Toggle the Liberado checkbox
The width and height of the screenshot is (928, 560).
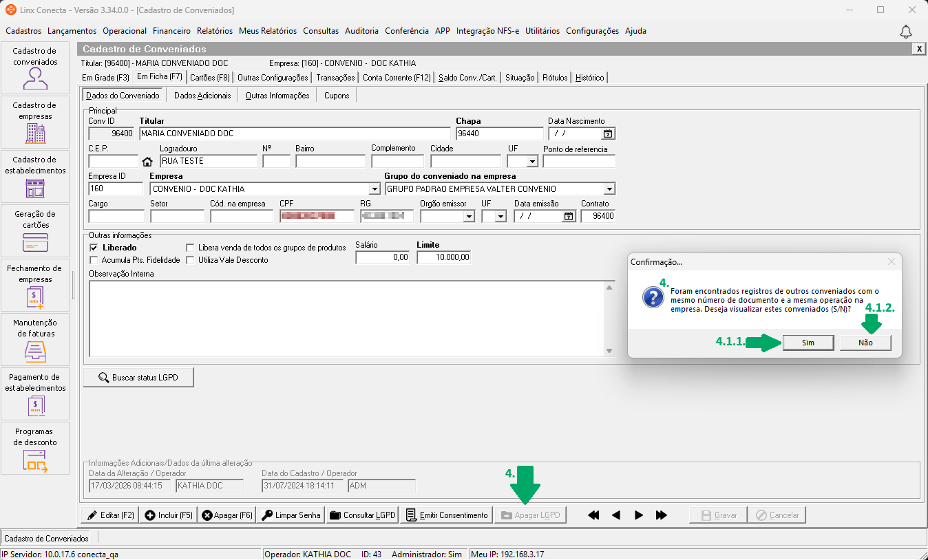click(x=94, y=248)
